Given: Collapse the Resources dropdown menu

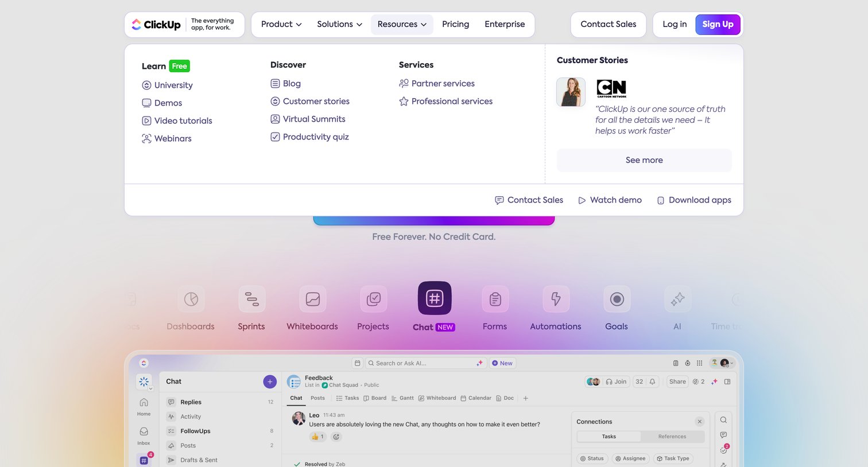Looking at the screenshot, I should point(402,24).
